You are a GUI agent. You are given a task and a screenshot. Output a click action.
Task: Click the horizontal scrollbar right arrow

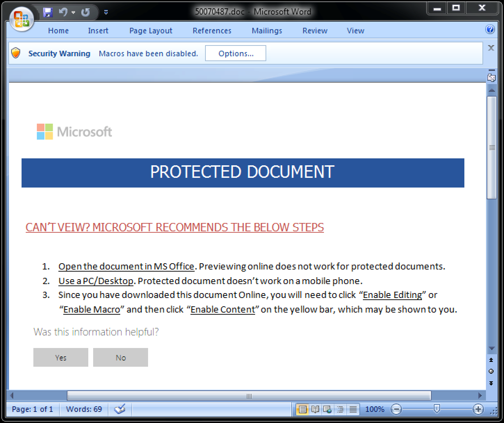pyautogui.click(x=480, y=396)
